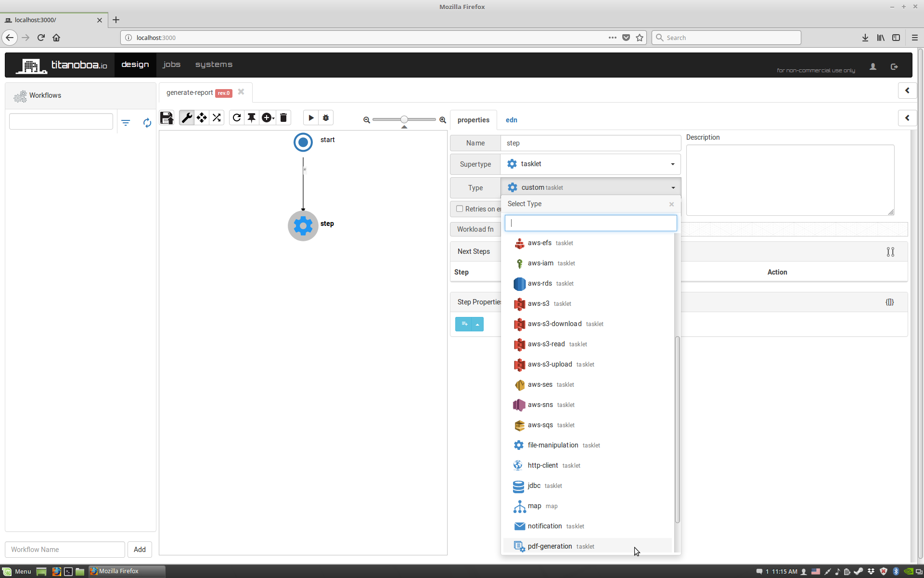Viewport: 924px width, 578px height.
Task: Collapse the properties panel with chevron
Action: pyautogui.click(x=907, y=118)
